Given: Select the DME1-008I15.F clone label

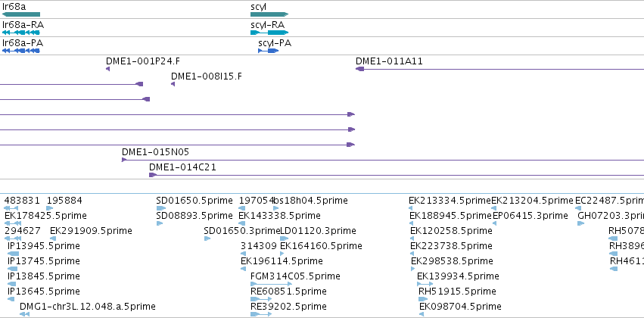Looking at the screenshot, I should tap(207, 76).
